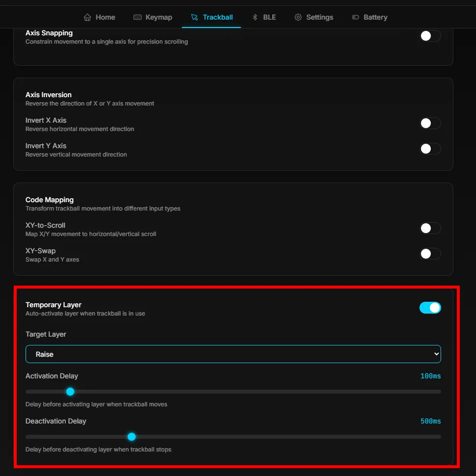Click the gear icon beside Settings
The height and width of the screenshot is (476, 476).
click(298, 17)
